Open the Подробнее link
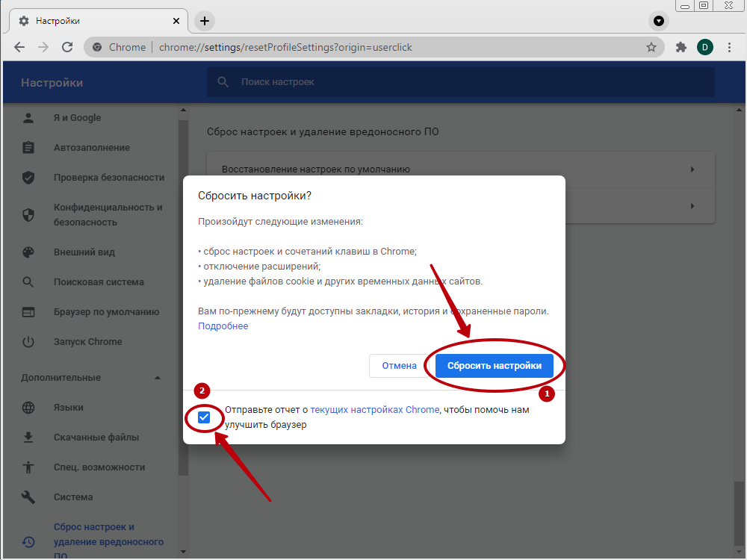747x560 pixels. [223, 326]
